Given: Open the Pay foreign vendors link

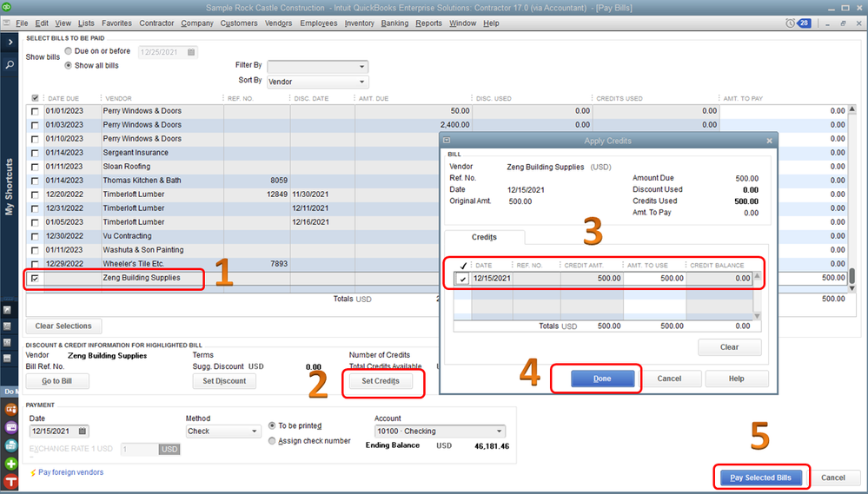Looking at the screenshot, I should click(70, 472).
